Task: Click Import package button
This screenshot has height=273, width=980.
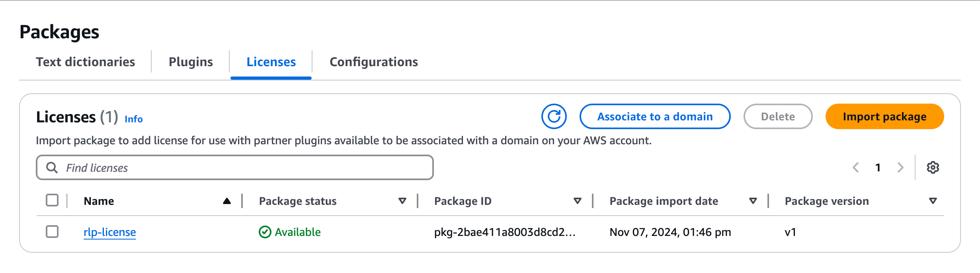Action: pos(884,116)
